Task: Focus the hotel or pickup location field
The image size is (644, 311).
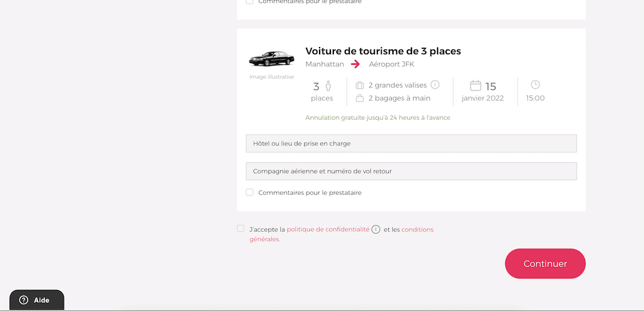Action: tap(411, 144)
